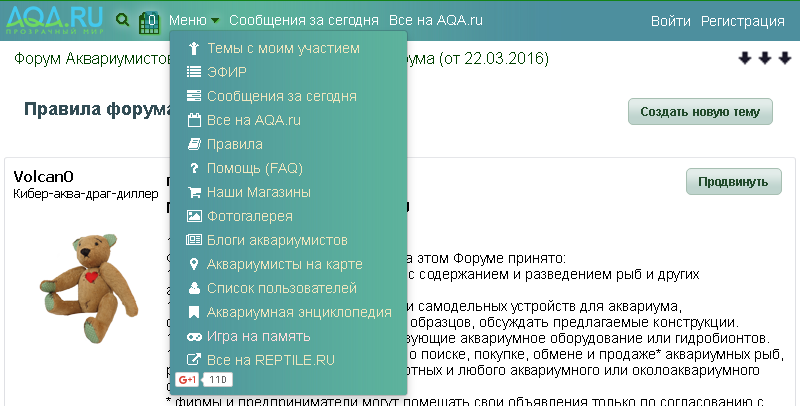Image resolution: width=800 pixels, height=406 pixels.
Task: Click the aquarium counter icon in header
Action: [x=149, y=21]
